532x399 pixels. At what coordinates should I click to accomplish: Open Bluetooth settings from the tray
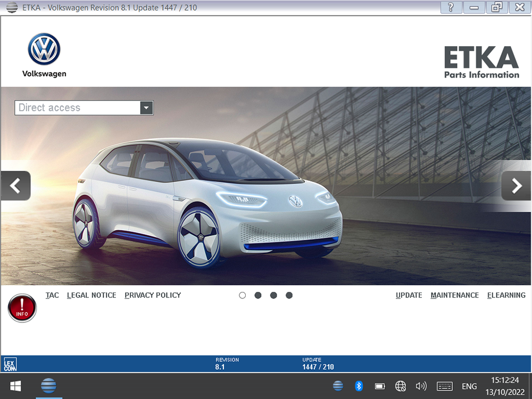pyautogui.click(x=359, y=386)
